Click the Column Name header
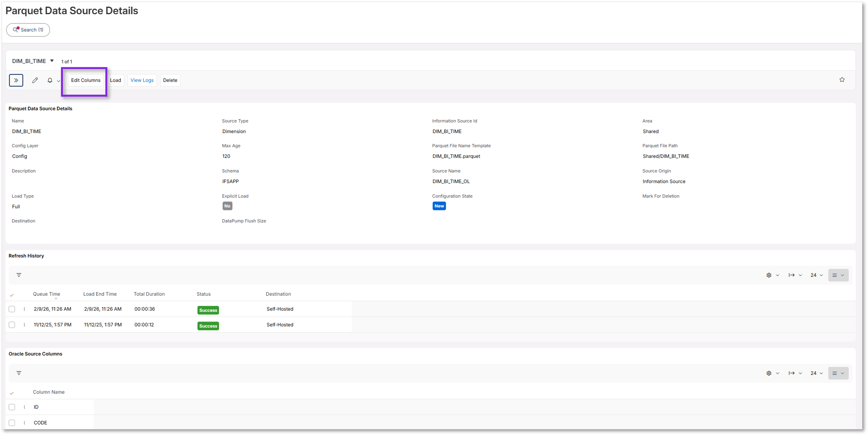The height and width of the screenshot is (435, 868). [x=49, y=392]
